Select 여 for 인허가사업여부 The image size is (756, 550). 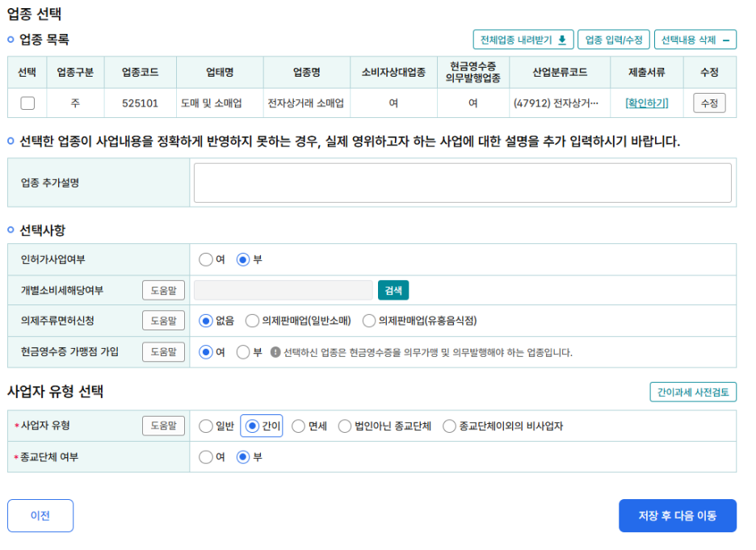click(x=205, y=259)
